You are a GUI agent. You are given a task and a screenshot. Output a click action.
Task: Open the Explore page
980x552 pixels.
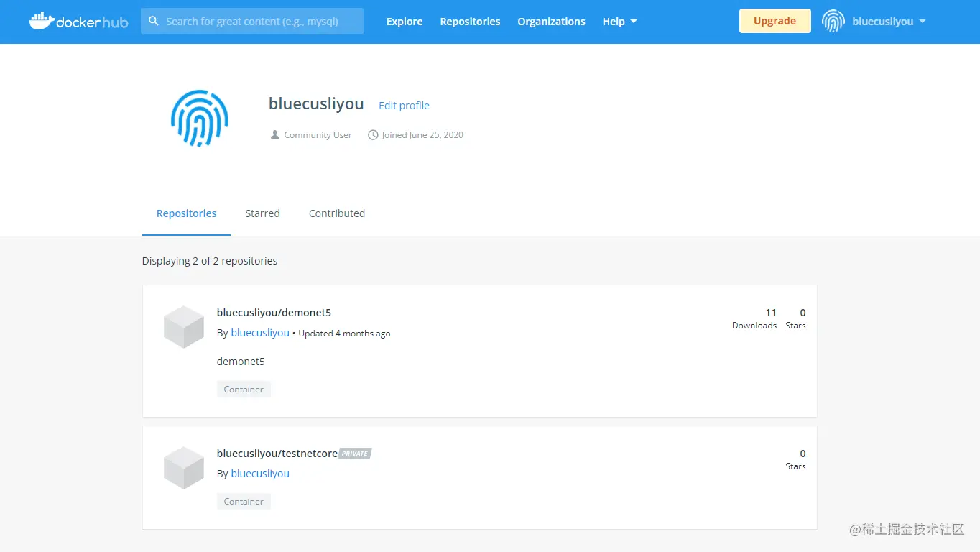coord(405,22)
